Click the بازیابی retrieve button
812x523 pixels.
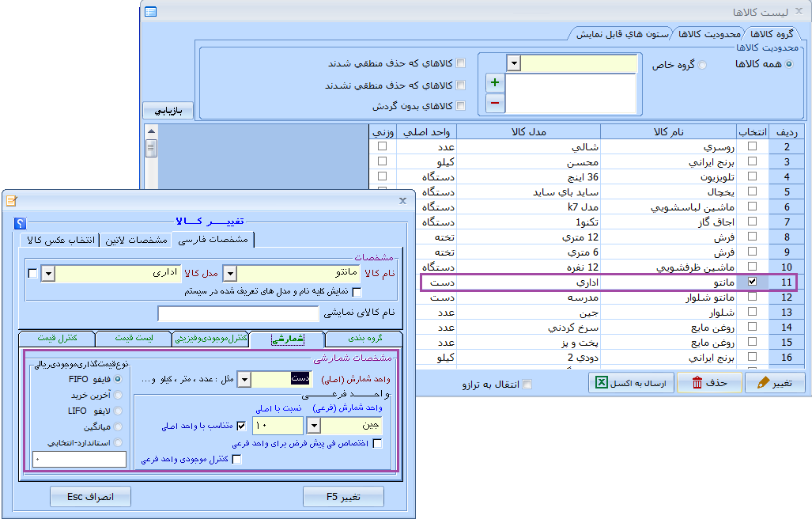pyautogui.click(x=168, y=111)
